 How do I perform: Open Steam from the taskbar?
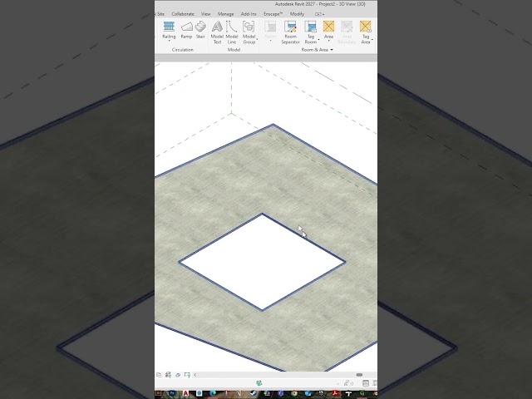click(x=253, y=393)
